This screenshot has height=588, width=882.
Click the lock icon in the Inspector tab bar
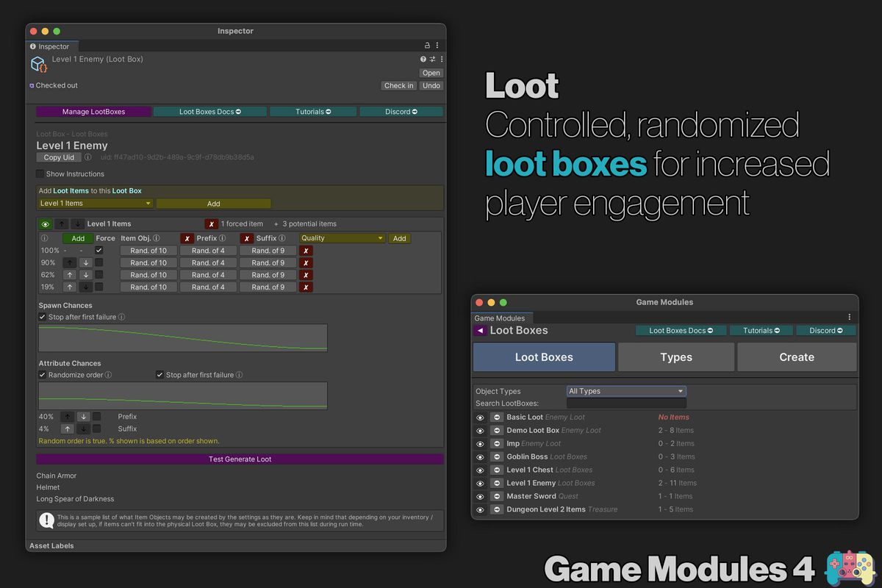(428, 46)
